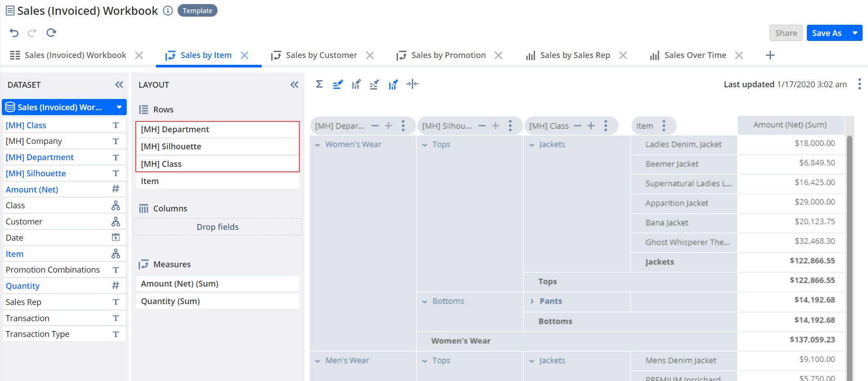The image size is (868, 381).
Task: Open the Save As dropdown arrow
Action: tap(855, 33)
